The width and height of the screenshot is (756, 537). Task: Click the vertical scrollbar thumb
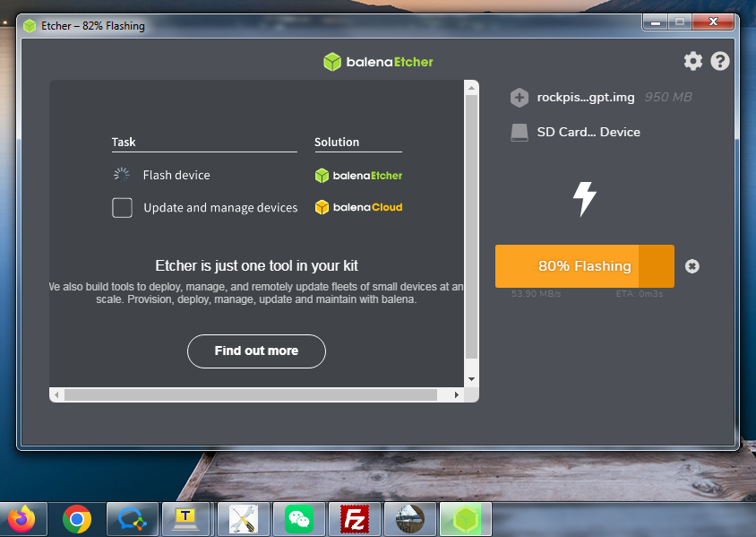(x=471, y=227)
